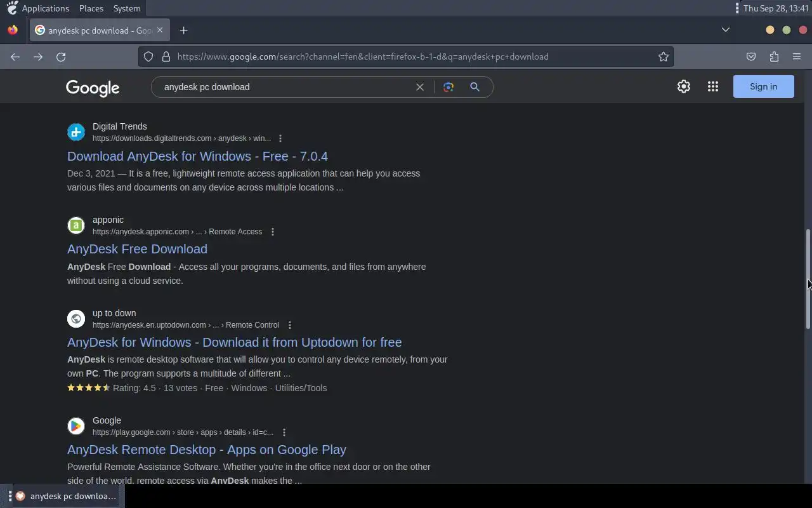Click the Google search magnifier button

pyautogui.click(x=475, y=87)
